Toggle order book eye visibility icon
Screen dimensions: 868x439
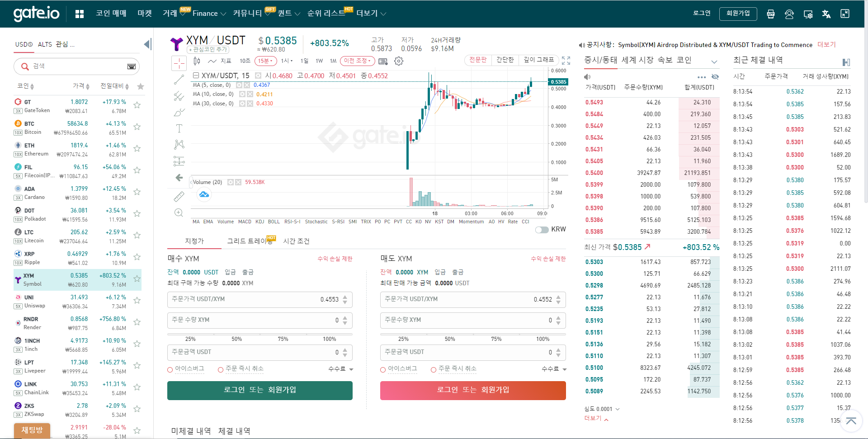pyautogui.click(x=715, y=77)
